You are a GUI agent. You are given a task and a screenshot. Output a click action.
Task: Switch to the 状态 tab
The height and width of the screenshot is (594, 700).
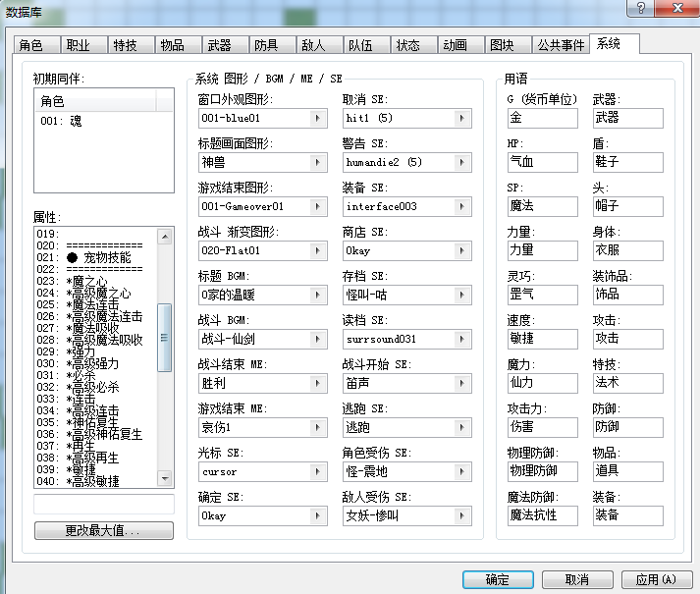(x=414, y=45)
